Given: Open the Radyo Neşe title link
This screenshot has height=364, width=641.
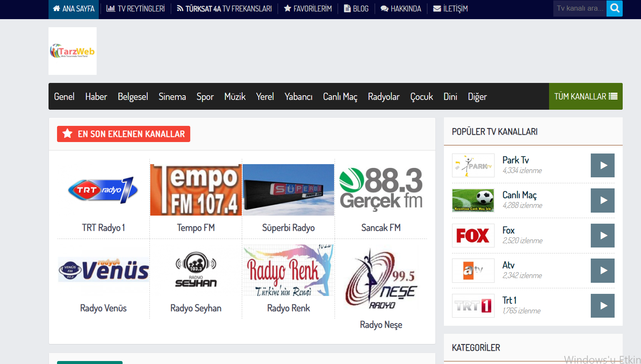Looking at the screenshot, I should [381, 325].
